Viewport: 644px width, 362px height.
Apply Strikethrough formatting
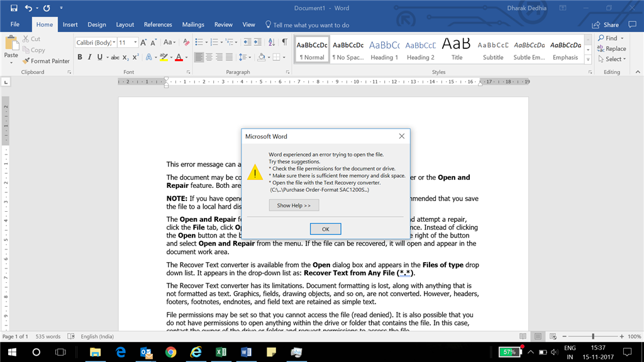point(115,57)
